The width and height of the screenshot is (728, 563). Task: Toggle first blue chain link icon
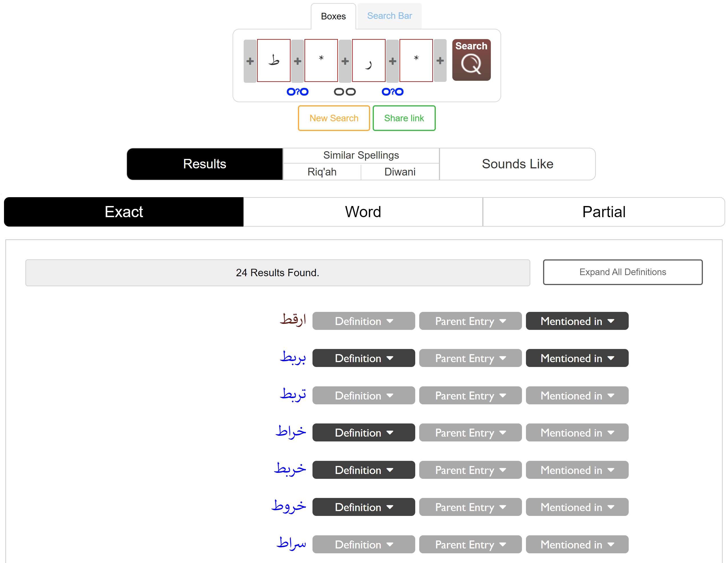point(297,92)
